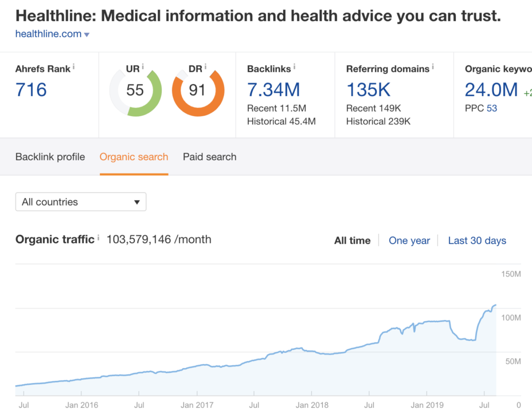Expand the healthline.com URL dropdown arrow
This screenshot has height=418, width=532.
pos(87,34)
